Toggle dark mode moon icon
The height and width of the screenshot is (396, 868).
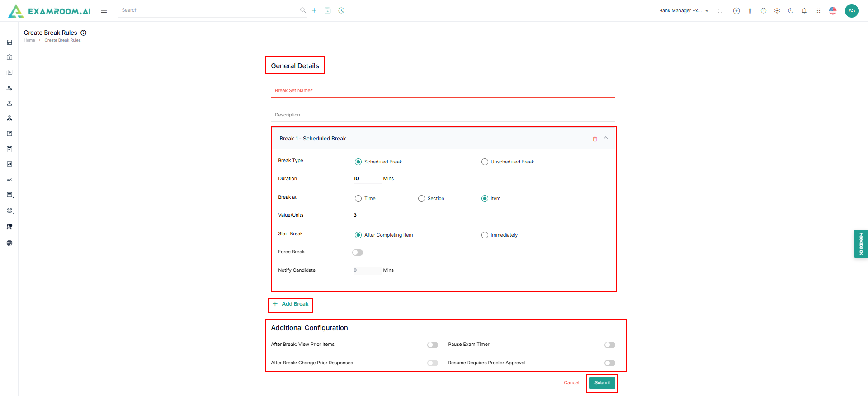pos(791,11)
